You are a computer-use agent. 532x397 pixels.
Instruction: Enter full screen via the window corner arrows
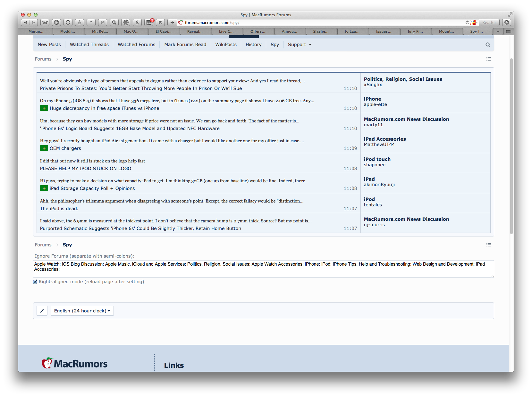pos(510,15)
